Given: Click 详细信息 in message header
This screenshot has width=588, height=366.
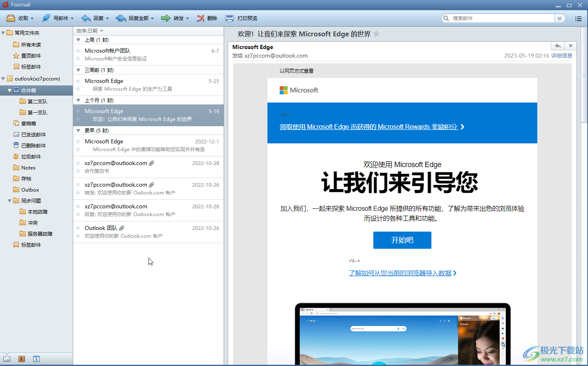Looking at the screenshot, I should click(562, 56).
